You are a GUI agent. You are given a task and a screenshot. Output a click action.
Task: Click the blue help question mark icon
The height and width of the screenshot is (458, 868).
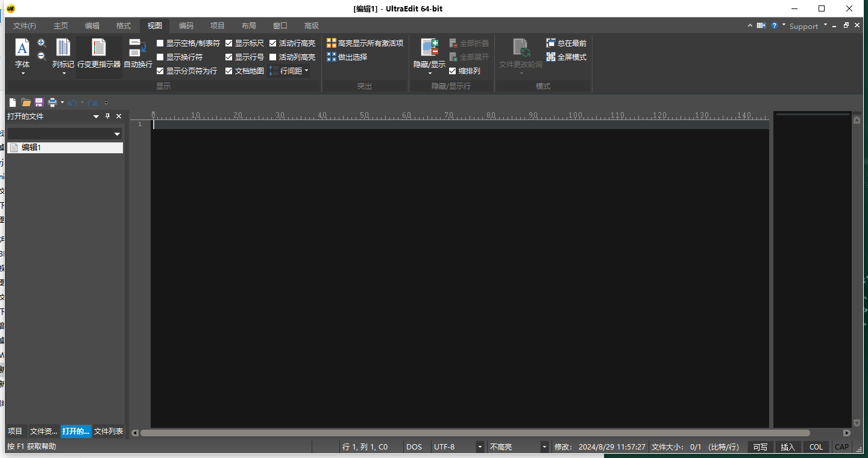click(x=775, y=25)
